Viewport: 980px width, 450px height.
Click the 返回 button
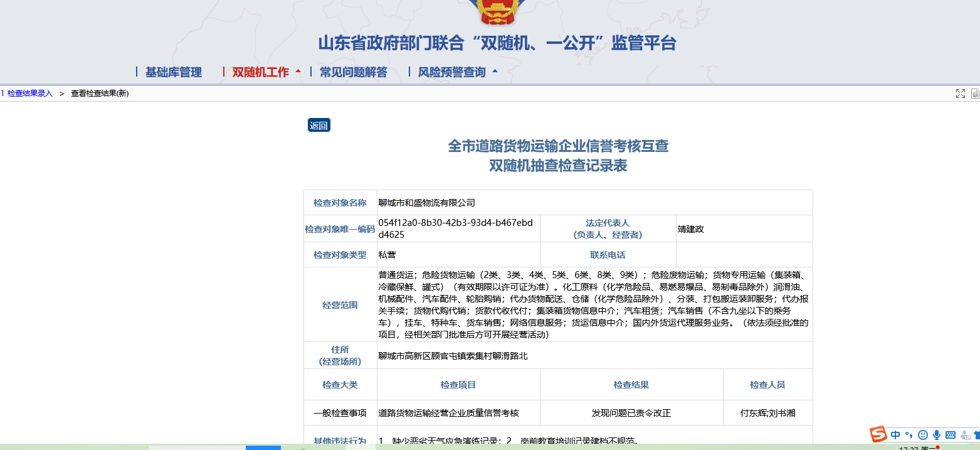[x=319, y=126]
